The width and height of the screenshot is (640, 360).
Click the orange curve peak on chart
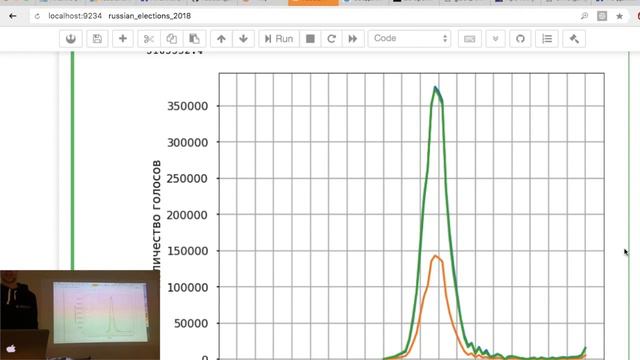pos(436,256)
